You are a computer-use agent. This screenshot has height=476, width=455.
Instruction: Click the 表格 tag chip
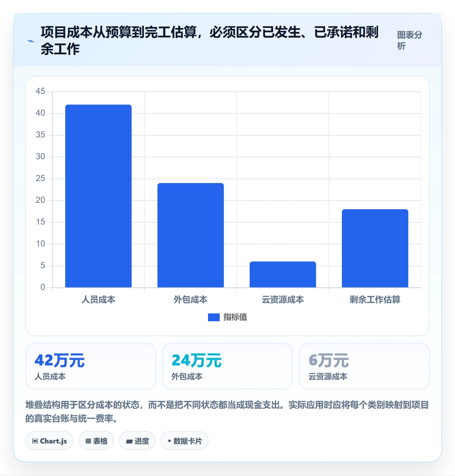pos(96,441)
